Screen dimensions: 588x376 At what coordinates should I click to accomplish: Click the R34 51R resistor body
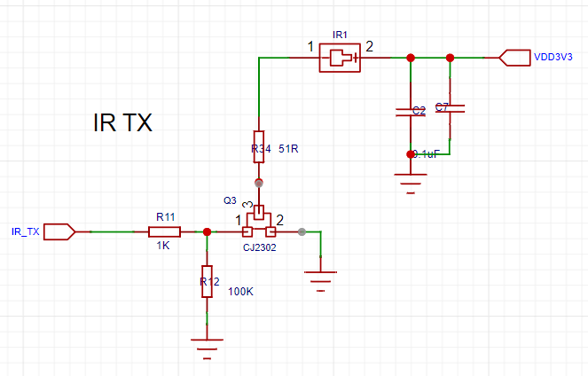[x=259, y=147]
